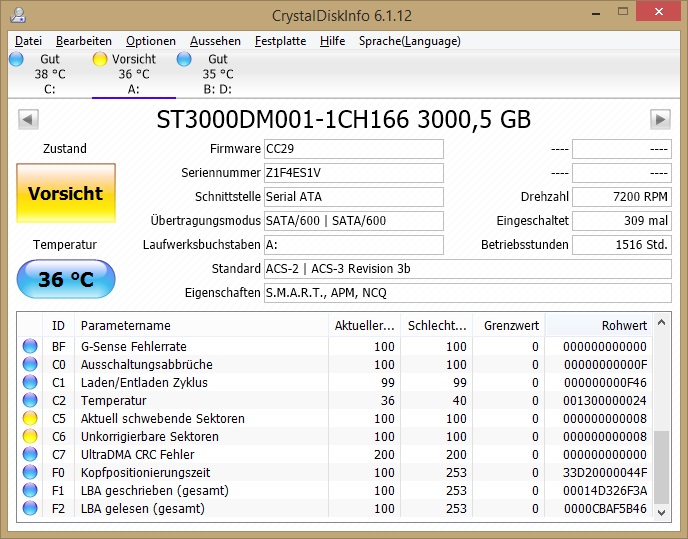The width and height of the screenshot is (688, 539).
Task: Click the Firmware field CC29
Action: click(354, 149)
